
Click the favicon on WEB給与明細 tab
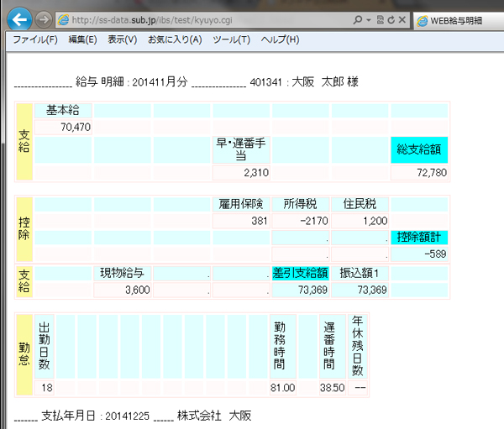pos(421,19)
